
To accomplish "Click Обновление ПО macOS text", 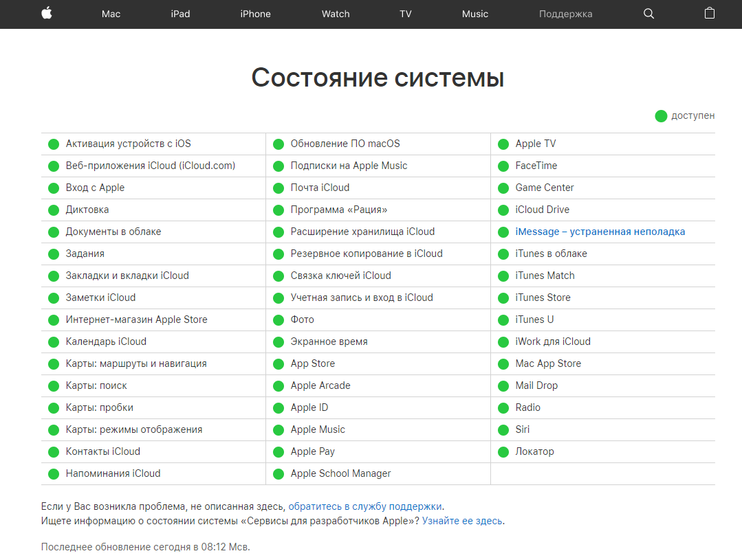I will point(345,144).
